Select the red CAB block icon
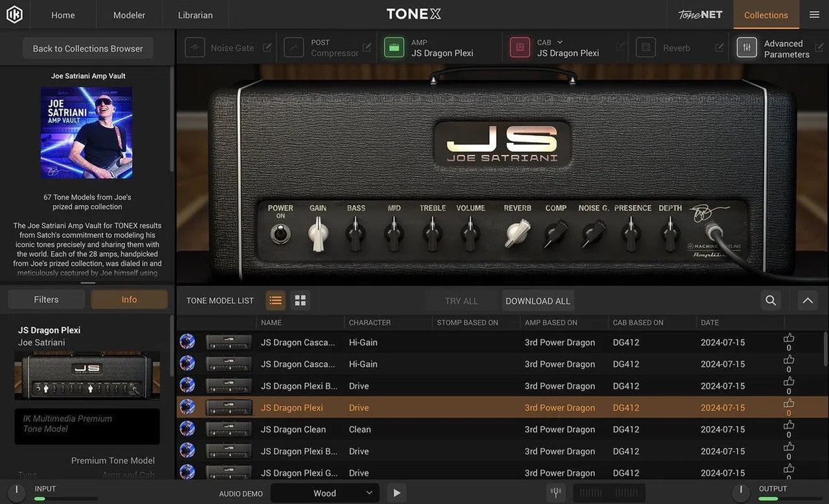 click(x=519, y=47)
